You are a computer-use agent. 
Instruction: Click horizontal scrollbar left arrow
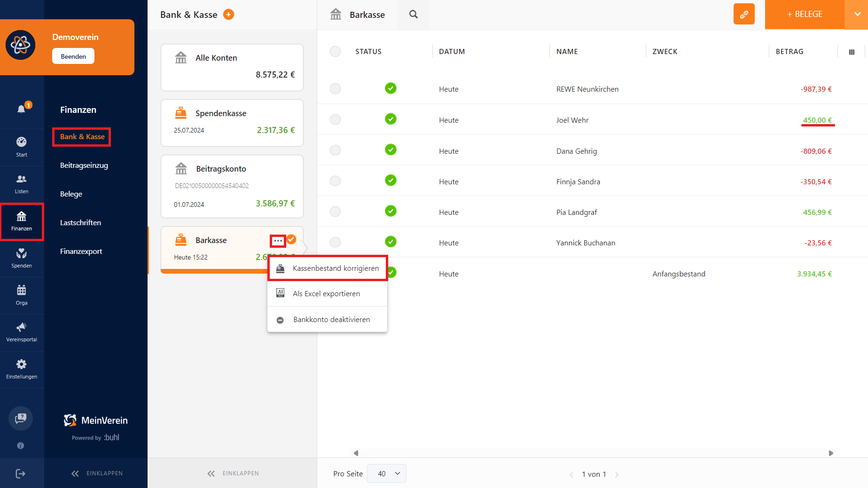pyautogui.click(x=356, y=453)
